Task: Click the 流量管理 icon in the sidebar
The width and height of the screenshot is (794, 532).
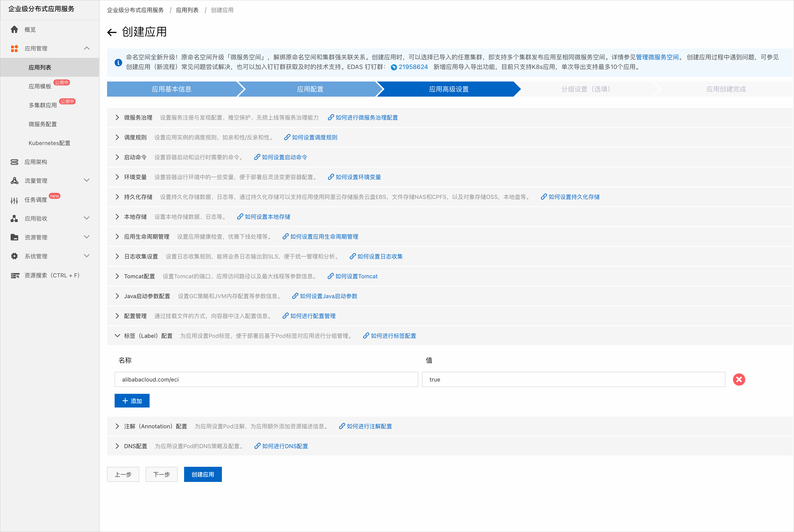Action: click(14, 180)
